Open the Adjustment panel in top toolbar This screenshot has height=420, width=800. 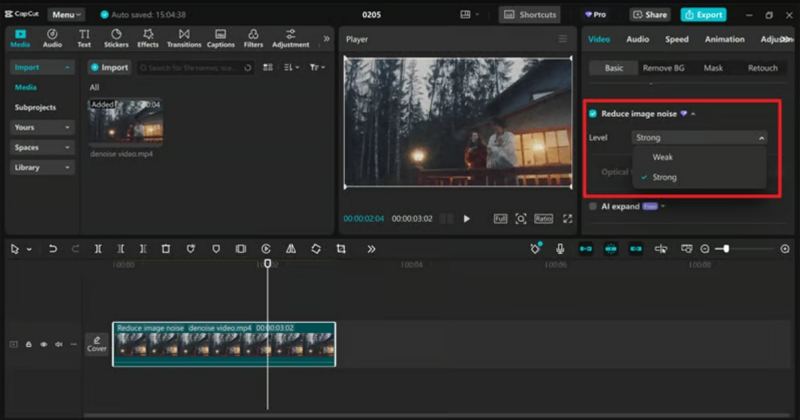[x=290, y=38]
